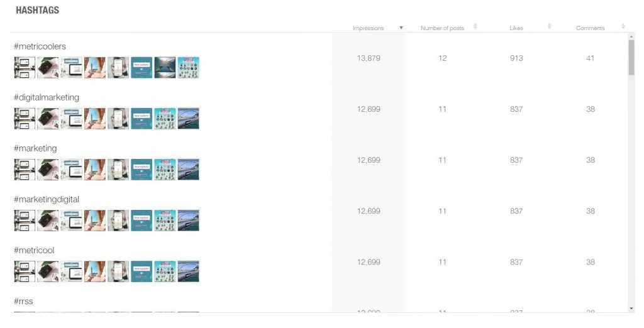Open first thumbnail in #marketing row
This screenshot has height=328, width=644.
(25, 169)
